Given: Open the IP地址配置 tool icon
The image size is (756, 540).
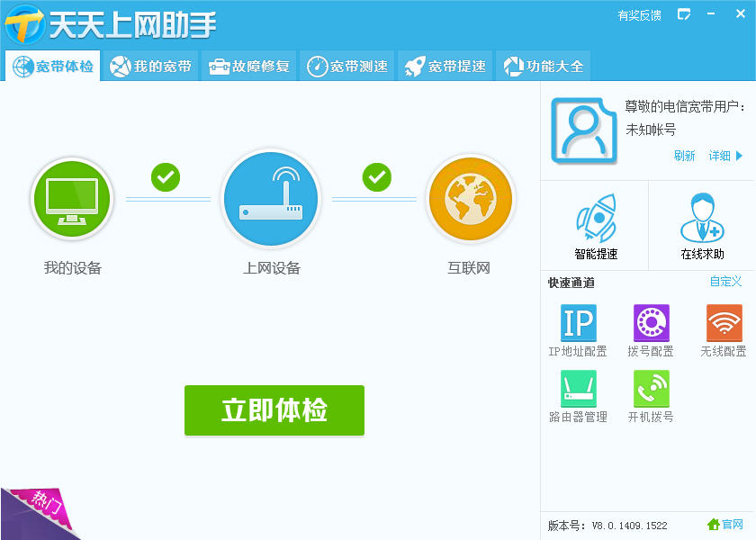Looking at the screenshot, I should point(579,324).
